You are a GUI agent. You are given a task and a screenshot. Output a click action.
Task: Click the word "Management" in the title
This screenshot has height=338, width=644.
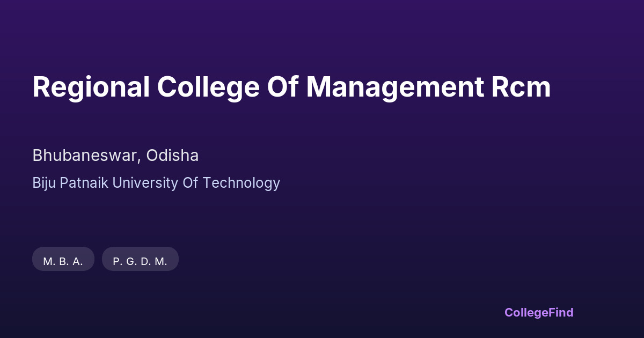395,87
